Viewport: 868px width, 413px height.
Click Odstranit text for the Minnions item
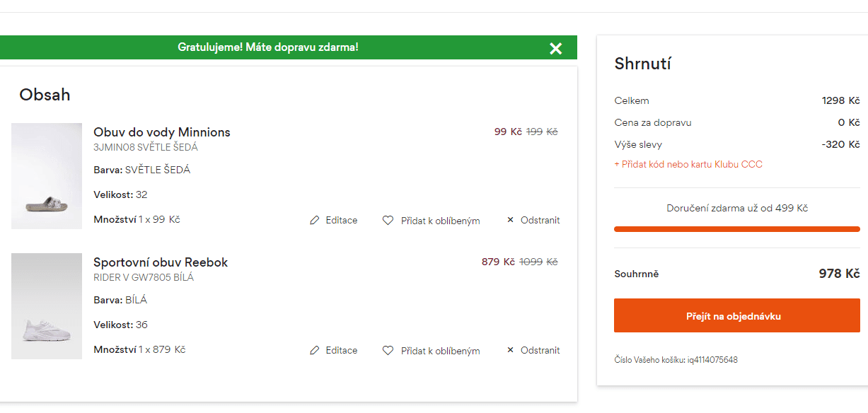540,220
